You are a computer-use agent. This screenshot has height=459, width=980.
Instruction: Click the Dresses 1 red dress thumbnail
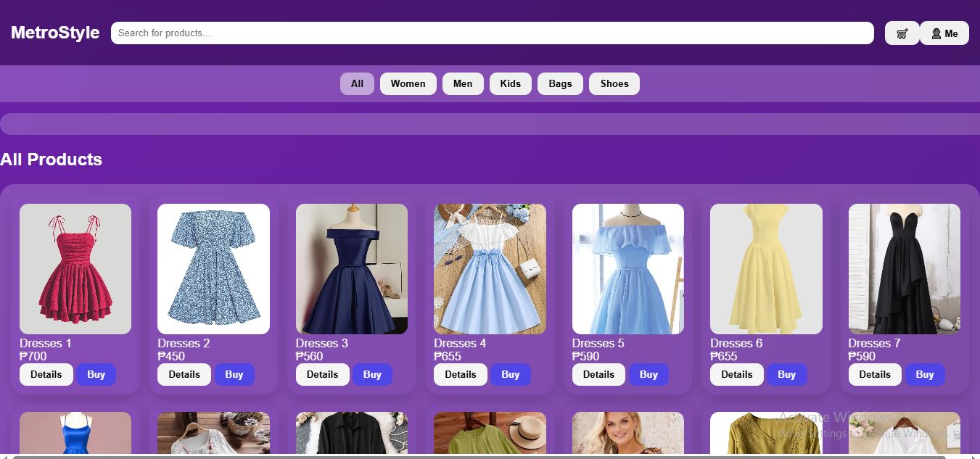click(75, 269)
